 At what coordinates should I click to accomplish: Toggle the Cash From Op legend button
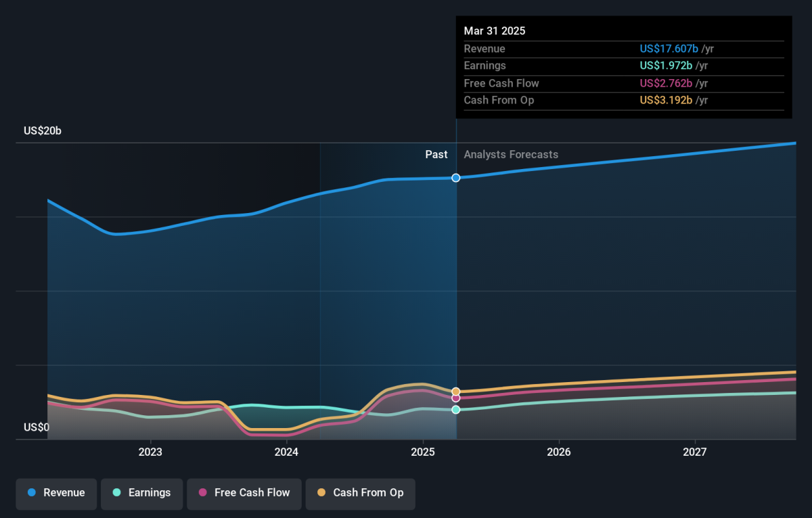pyautogui.click(x=360, y=494)
